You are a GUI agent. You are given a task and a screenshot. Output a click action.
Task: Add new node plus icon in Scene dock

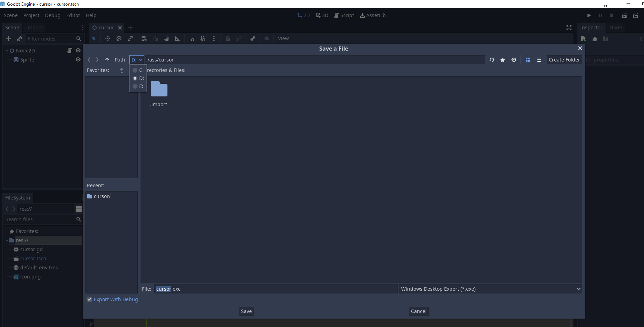9,39
